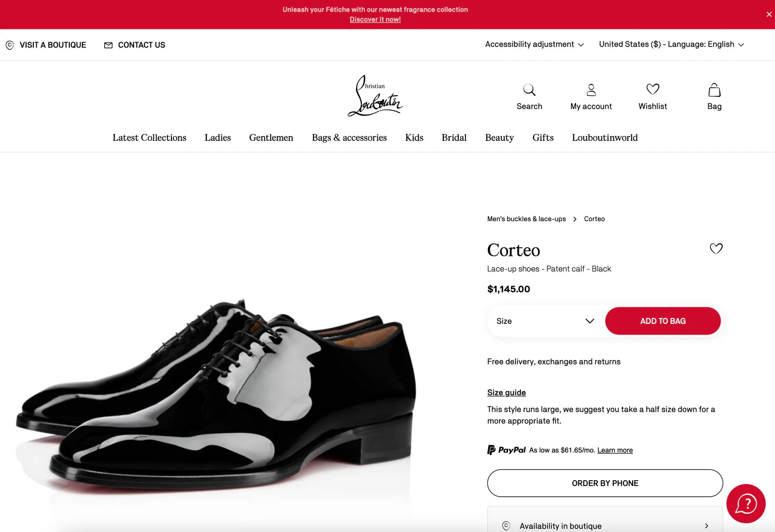Close the red fragrance promo banner
Image resolution: width=775 pixels, height=532 pixels.
[x=769, y=14]
